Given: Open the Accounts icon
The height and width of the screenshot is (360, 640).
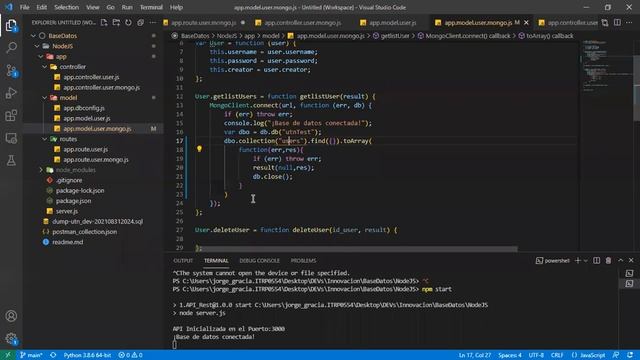Looking at the screenshot, I should coord(11,316).
